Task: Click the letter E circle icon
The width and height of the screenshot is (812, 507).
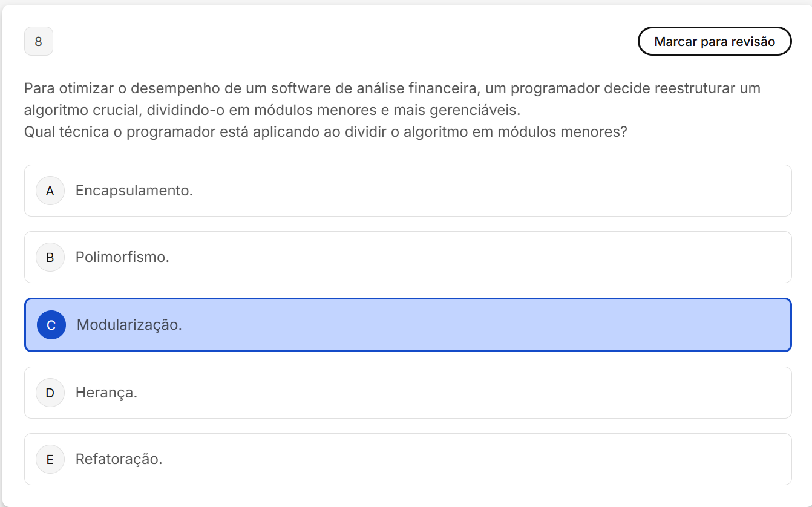Action: pyautogui.click(x=50, y=460)
